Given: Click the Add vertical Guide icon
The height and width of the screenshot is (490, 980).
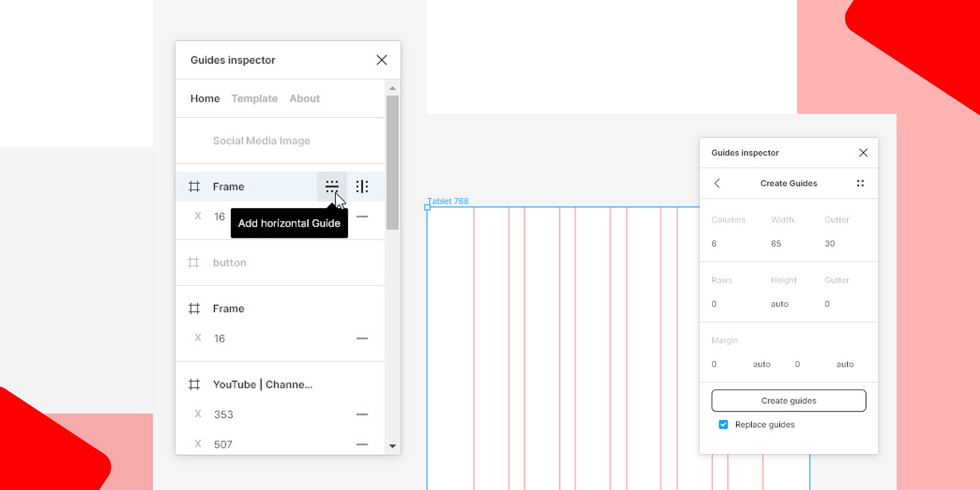Looking at the screenshot, I should [362, 186].
